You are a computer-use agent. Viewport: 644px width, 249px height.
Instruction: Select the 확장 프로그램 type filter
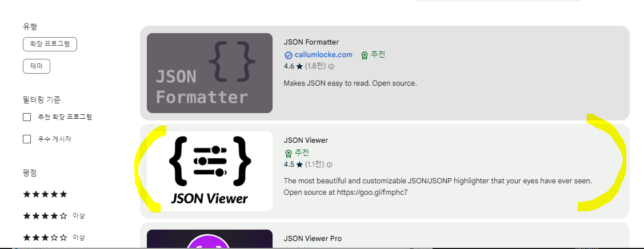[x=50, y=45]
